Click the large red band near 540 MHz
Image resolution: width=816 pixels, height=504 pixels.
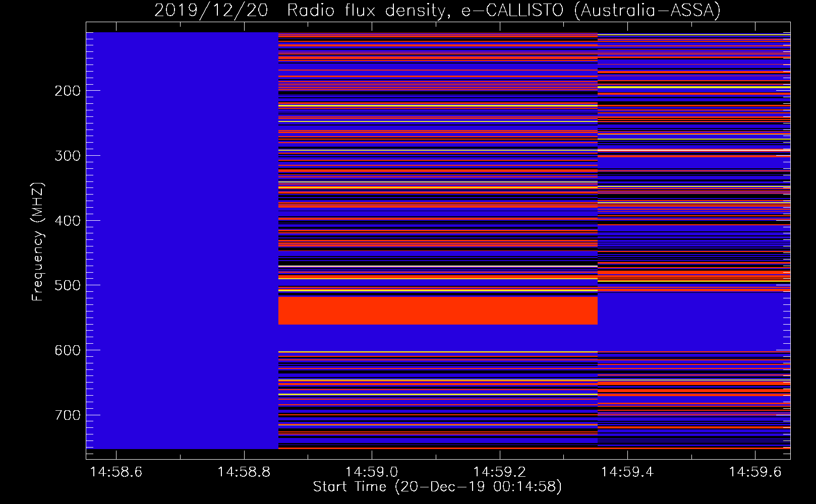[x=438, y=310]
